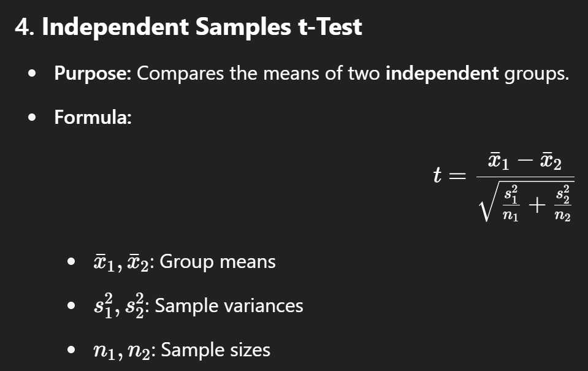The height and width of the screenshot is (371, 588).
Task: Click the "Sample sizes" text
Action: (x=215, y=350)
